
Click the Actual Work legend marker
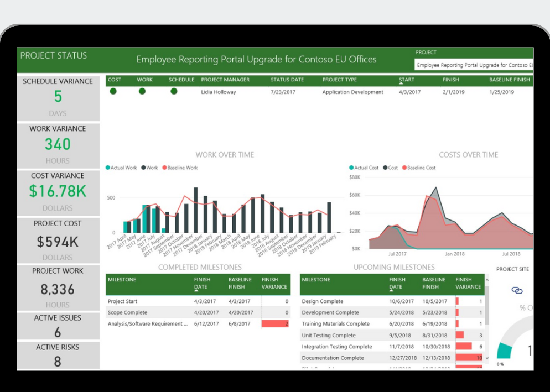[108, 168]
